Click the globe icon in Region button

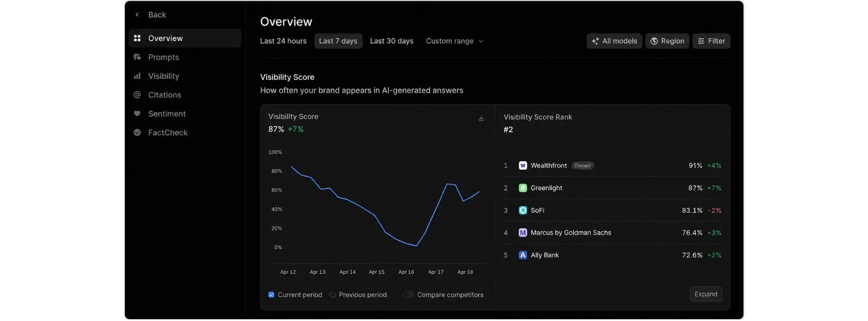(x=654, y=41)
